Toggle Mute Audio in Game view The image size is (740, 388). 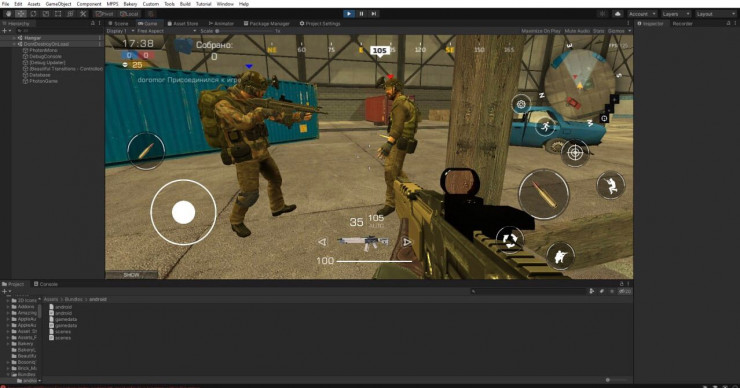[x=577, y=31]
